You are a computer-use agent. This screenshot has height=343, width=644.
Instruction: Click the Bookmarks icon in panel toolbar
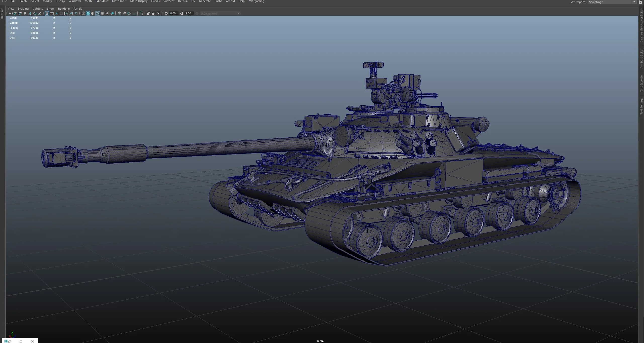pos(25,13)
